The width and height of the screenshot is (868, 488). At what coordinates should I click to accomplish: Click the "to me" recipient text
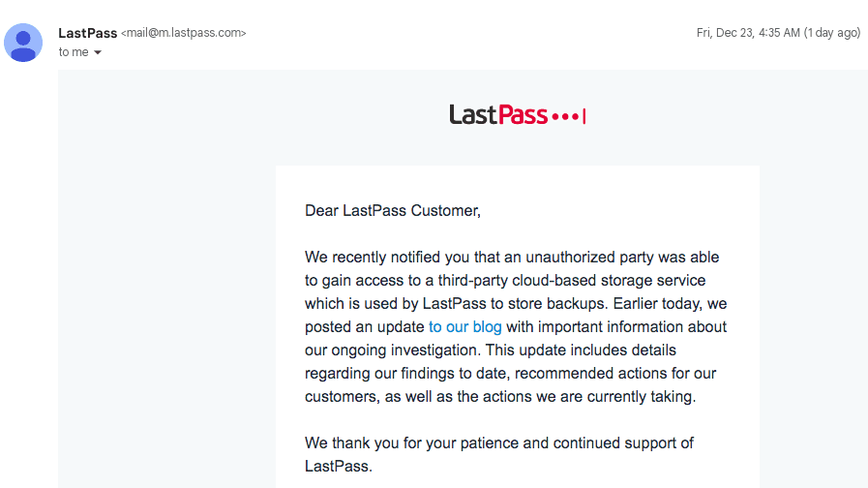click(x=74, y=52)
